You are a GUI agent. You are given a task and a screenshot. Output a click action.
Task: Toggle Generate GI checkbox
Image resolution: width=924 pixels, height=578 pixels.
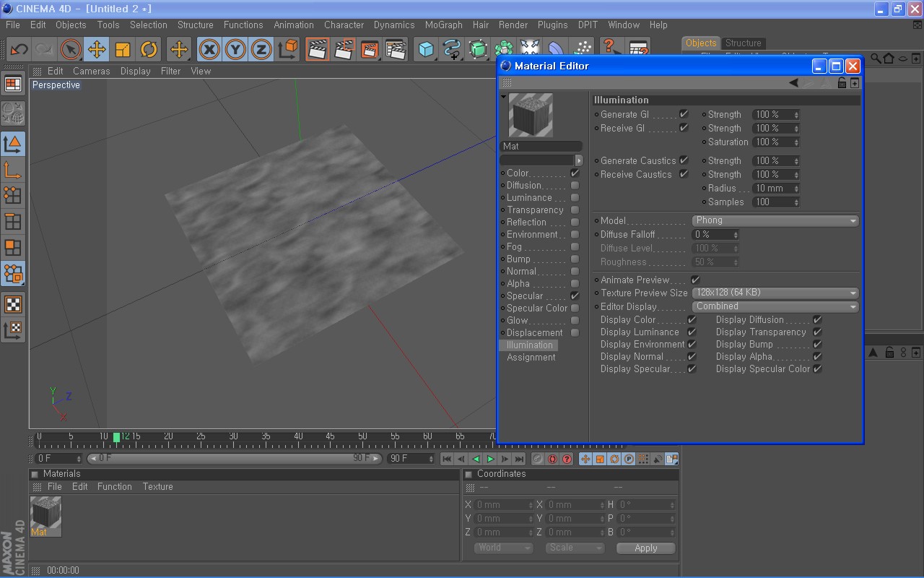684,114
